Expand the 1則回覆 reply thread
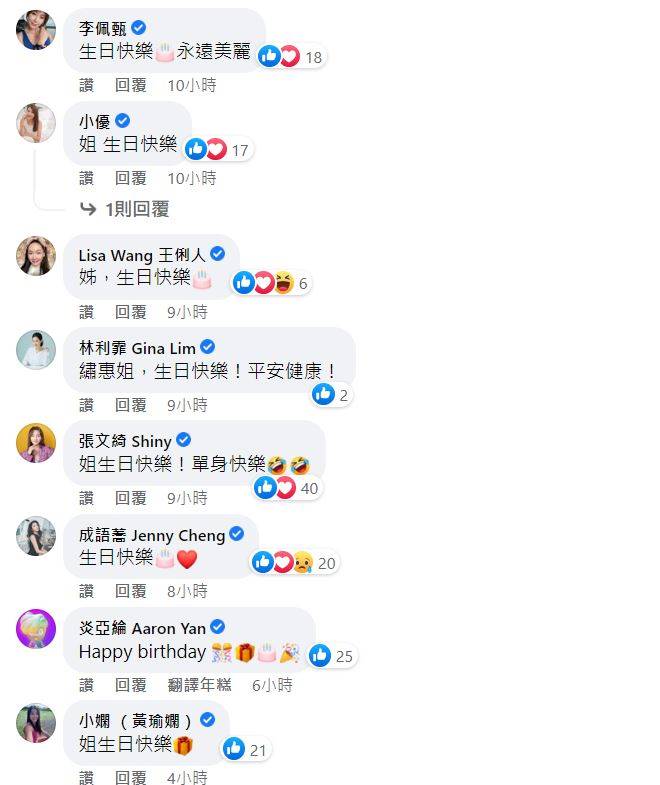This screenshot has width=660, height=785. coord(125,209)
